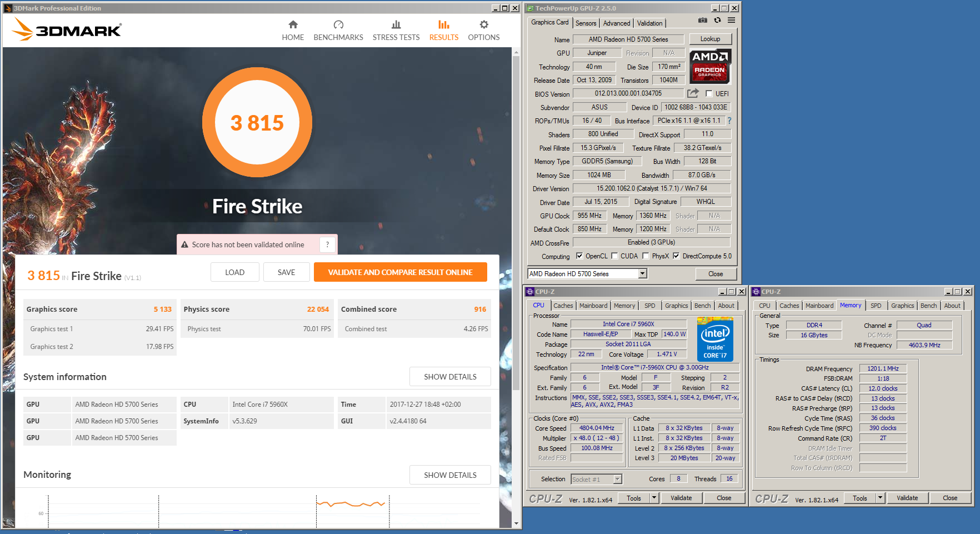Screen dimensions: 980x534
Task: Toggle the UEFI checkbox in GPU-Z
Action: point(709,94)
